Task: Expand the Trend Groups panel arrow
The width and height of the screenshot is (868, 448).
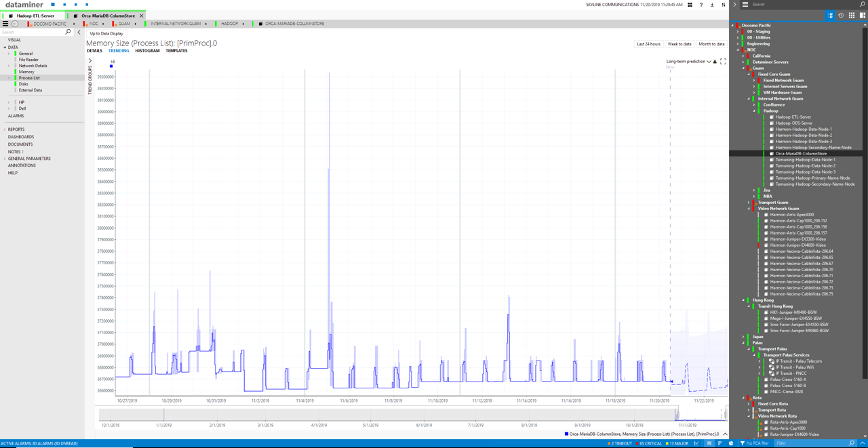Action: 90,61
